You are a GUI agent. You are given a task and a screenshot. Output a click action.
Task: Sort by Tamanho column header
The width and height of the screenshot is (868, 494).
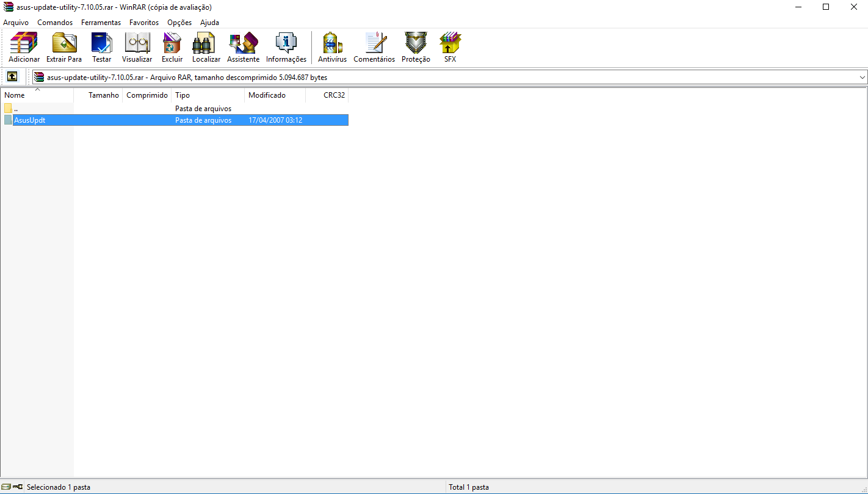pos(98,95)
